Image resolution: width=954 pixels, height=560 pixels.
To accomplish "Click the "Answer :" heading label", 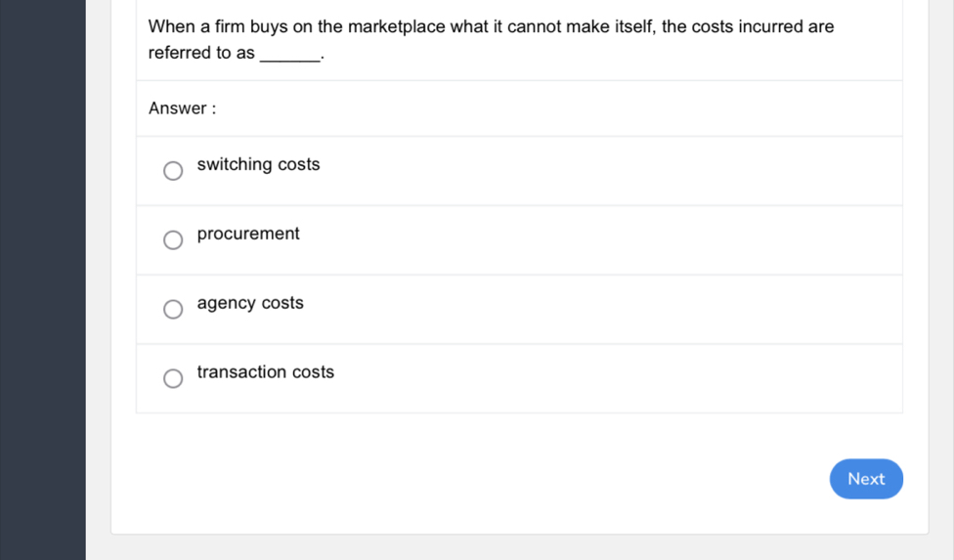I will click(x=182, y=108).
